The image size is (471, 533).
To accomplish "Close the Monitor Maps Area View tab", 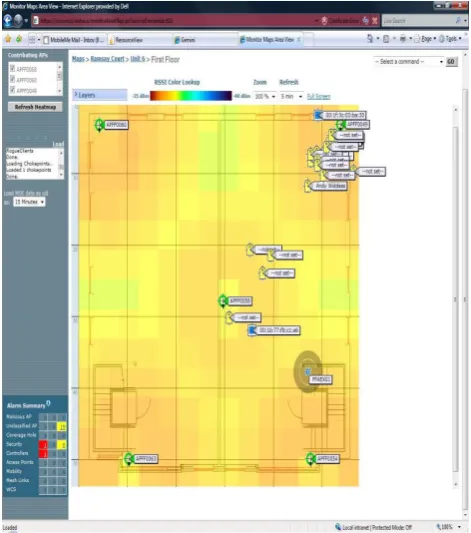I will click(298, 40).
